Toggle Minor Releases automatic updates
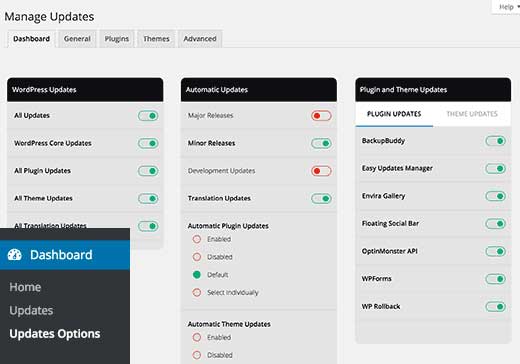 coord(321,143)
